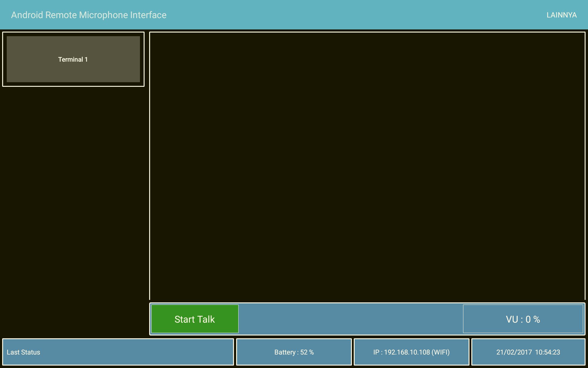
Task: Click the Last Status panel
Action: coord(118,352)
